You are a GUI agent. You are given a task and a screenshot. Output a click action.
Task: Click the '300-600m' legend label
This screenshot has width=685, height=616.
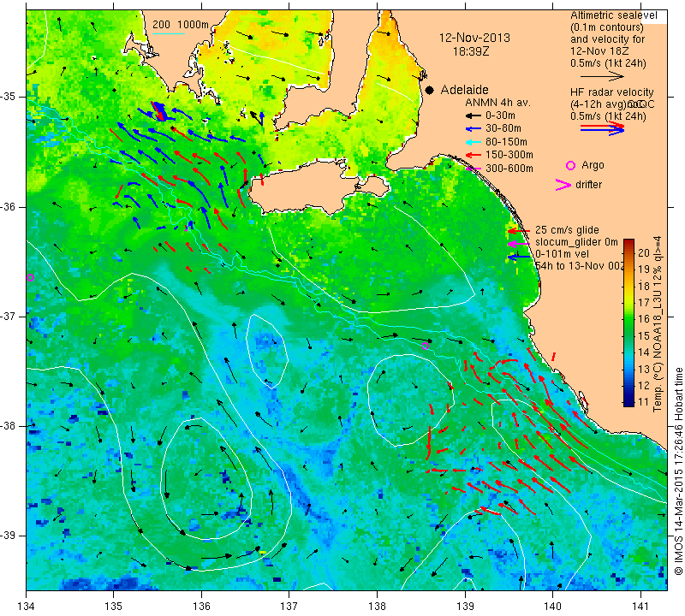pyautogui.click(x=509, y=169)
